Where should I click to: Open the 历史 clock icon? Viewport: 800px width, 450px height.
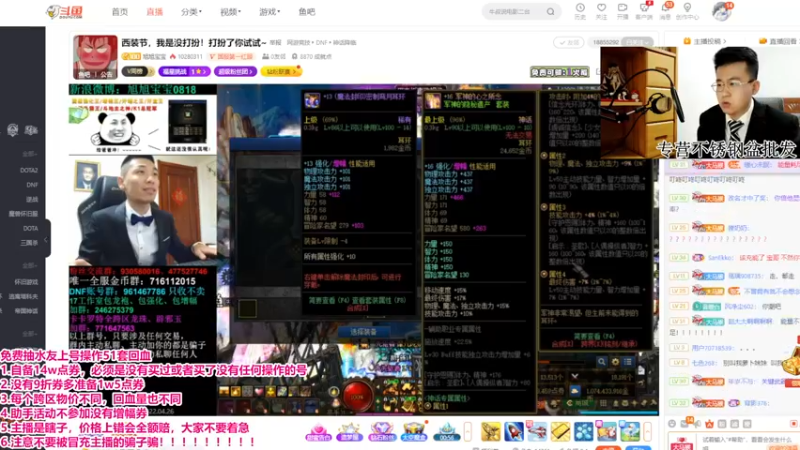point(580,11)
